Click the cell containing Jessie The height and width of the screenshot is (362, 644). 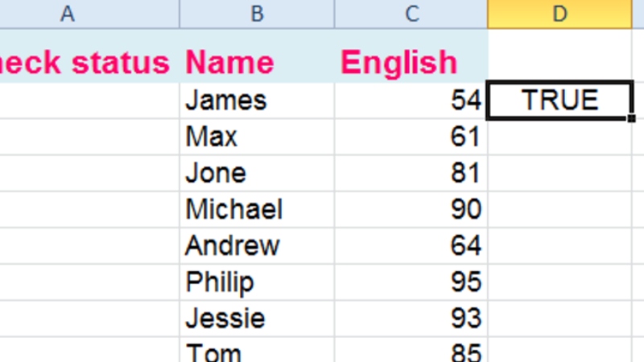coord(257,318)
